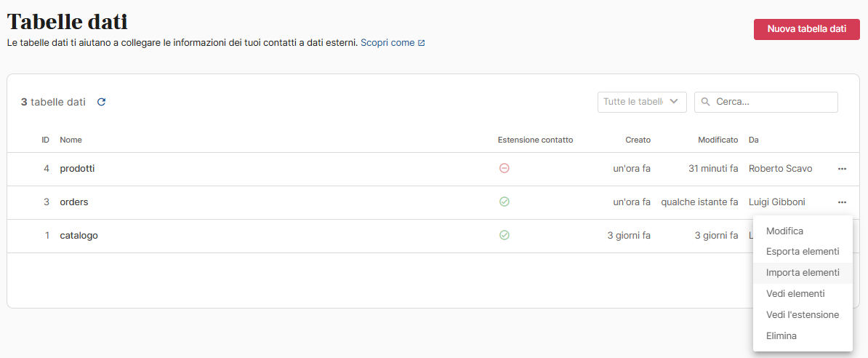Open the Scopri come link
This screenshot has width=868, height=358.
[387, 43]
